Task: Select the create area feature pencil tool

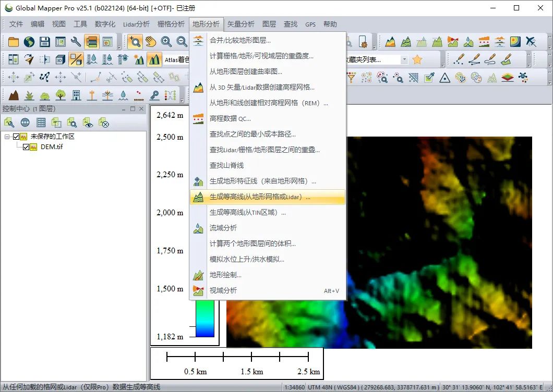Action: [x=506, y=59]
